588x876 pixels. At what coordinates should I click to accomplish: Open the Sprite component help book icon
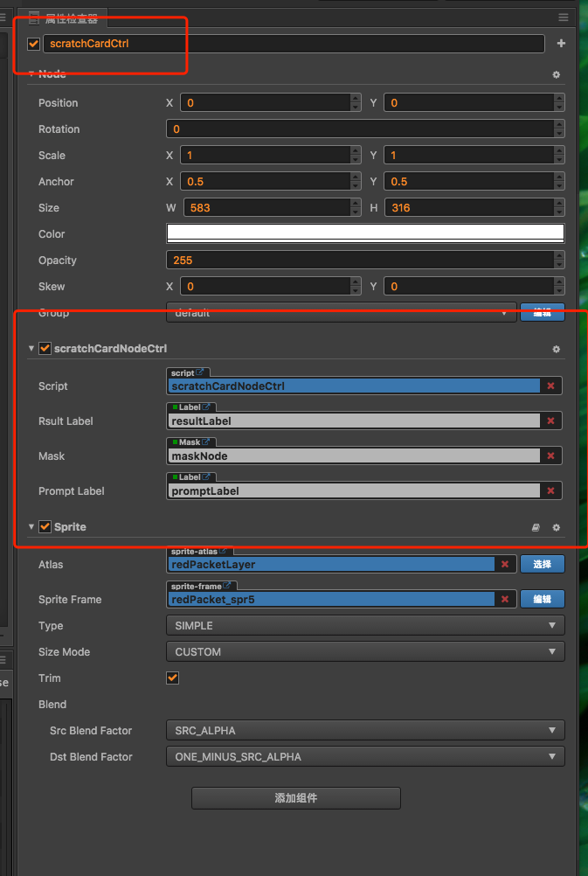click(536, 527)
